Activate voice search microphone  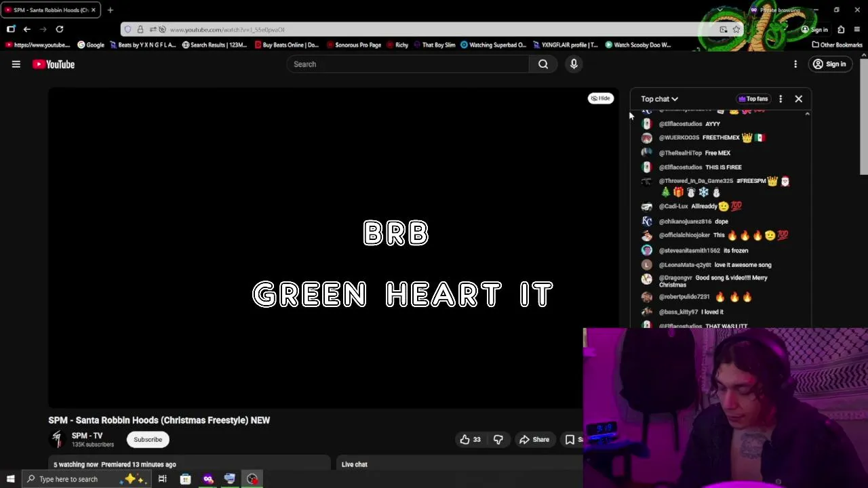click(x=574, y=64)
